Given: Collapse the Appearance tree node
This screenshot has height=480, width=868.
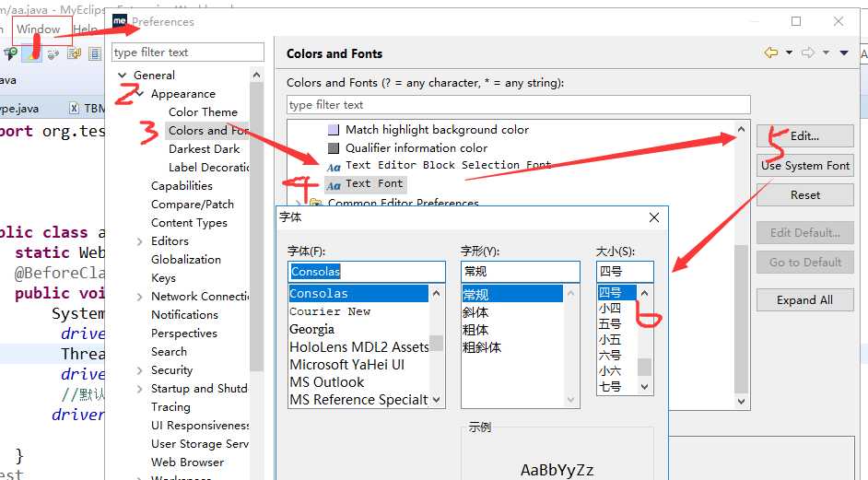Looking at the screenshot, I should [x=140, y=94].
